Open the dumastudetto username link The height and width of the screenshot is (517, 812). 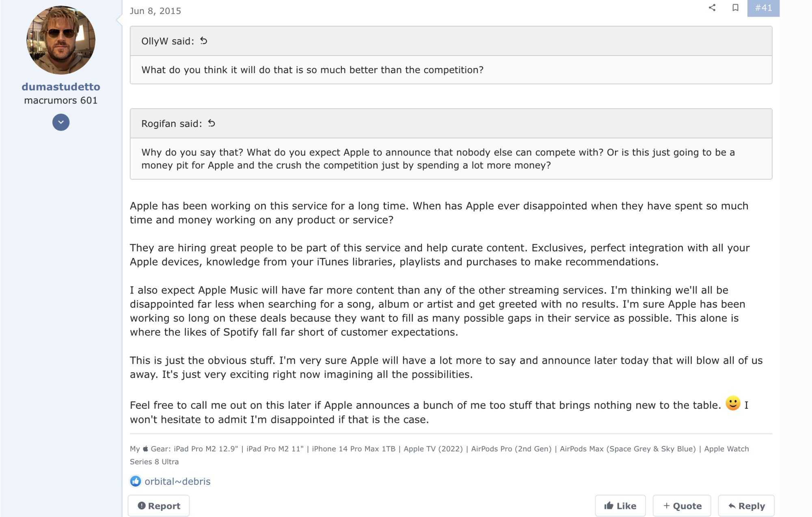(61, 86)
